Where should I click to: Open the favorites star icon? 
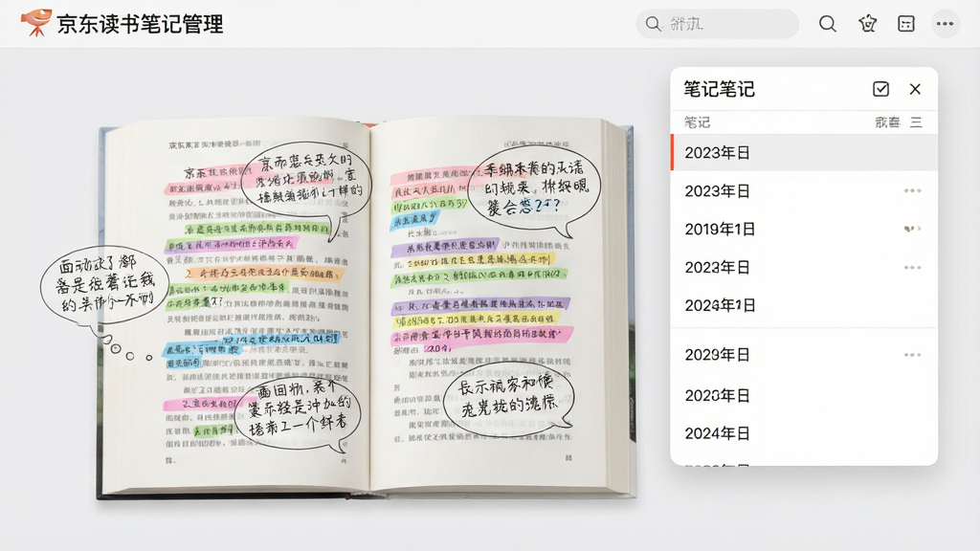867,24
